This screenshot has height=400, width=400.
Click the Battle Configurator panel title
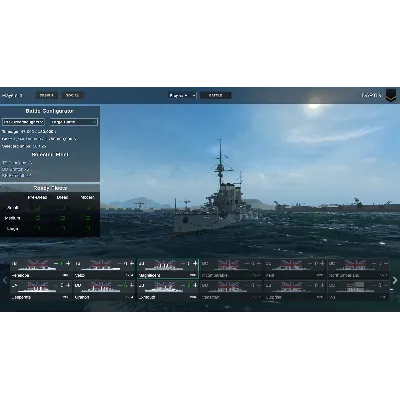[x=50, y=111]
